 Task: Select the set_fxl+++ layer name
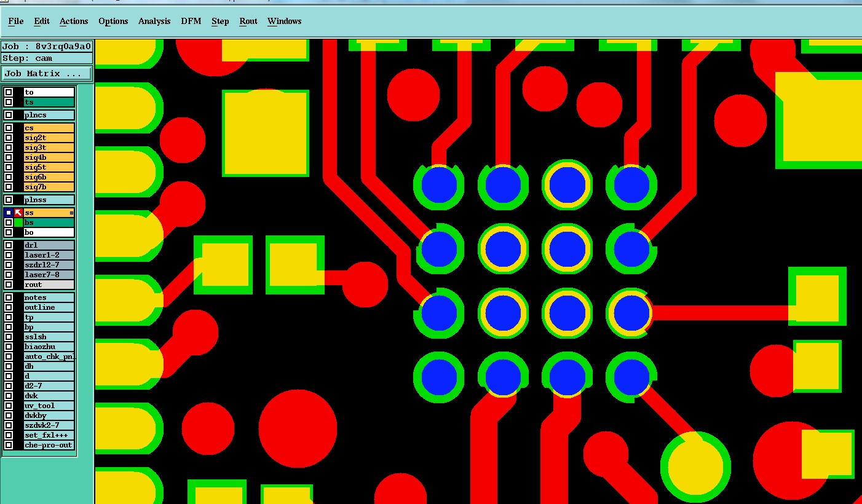[x=49, y=435]
